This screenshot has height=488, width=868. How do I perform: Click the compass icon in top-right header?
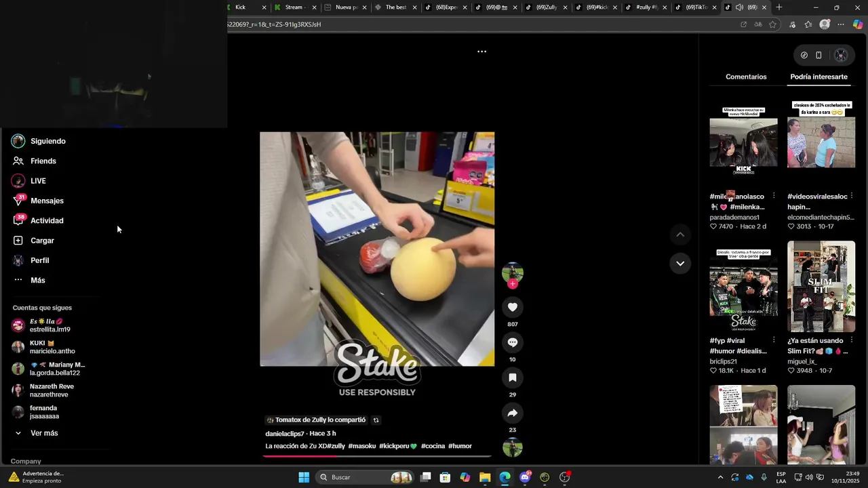pos(804,56)
